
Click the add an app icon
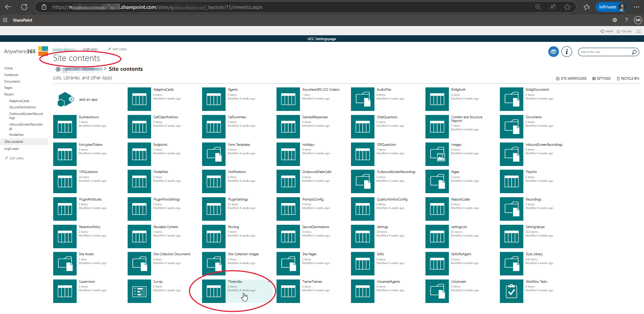66,99
